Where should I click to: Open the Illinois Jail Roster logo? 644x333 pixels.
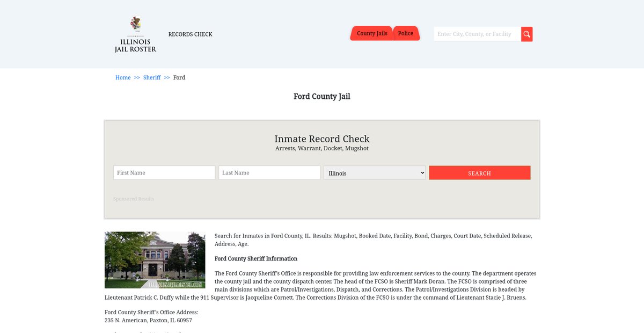click(x=135, y=34)
